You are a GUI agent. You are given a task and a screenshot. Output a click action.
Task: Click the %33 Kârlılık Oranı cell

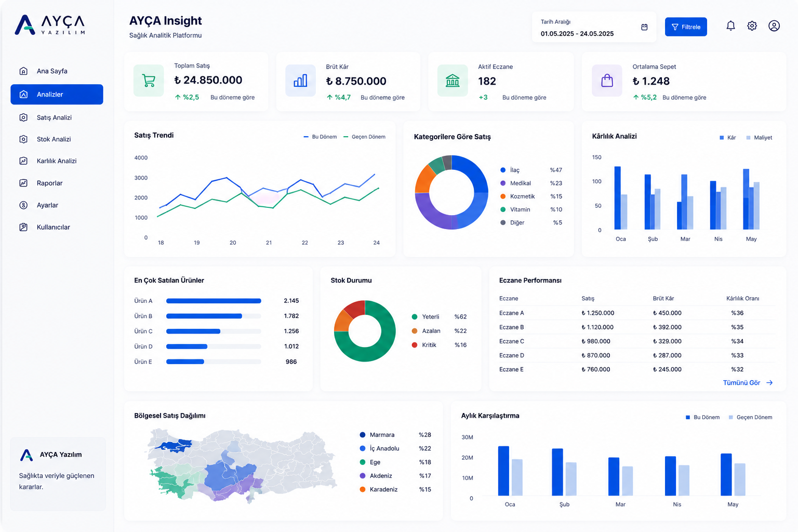737,355
